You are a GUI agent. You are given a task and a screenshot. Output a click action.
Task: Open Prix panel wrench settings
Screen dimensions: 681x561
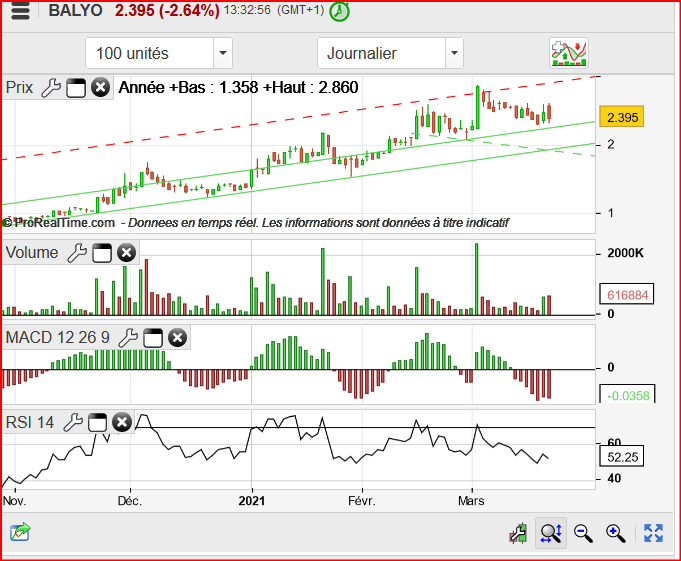51,88
